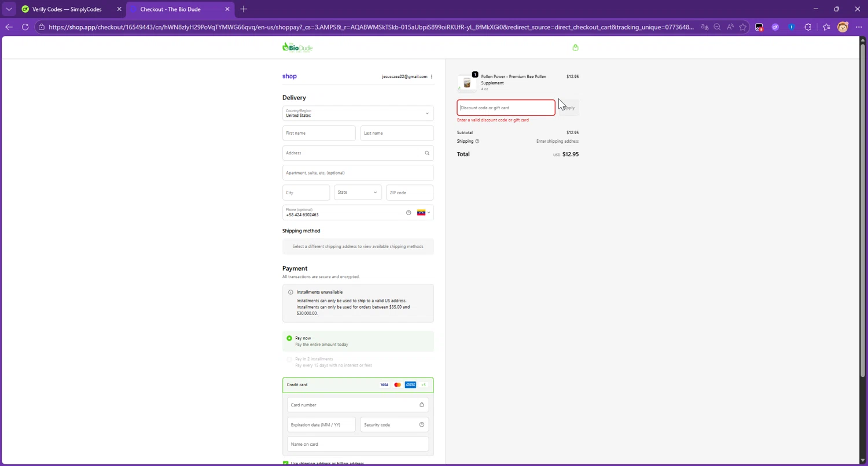The image size is (868, 466).
Task: Click the shopping bag cart icon
Action: pyautogui.click(x=575, y=47)
